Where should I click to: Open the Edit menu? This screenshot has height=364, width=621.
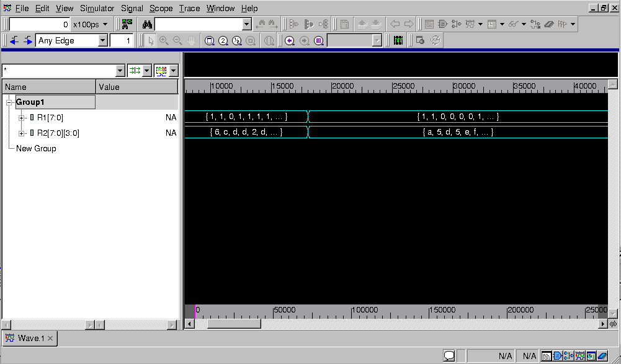[x=42, y=8]
